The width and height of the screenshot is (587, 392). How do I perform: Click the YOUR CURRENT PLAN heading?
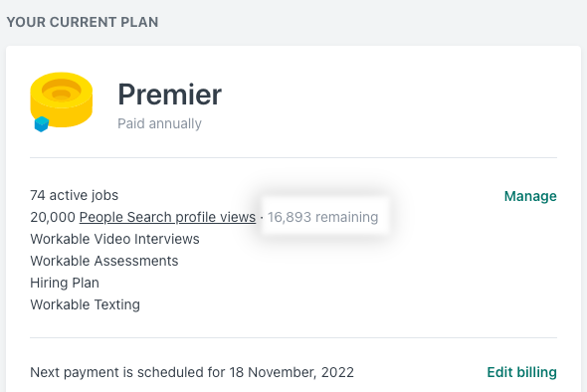pos(83,22)
